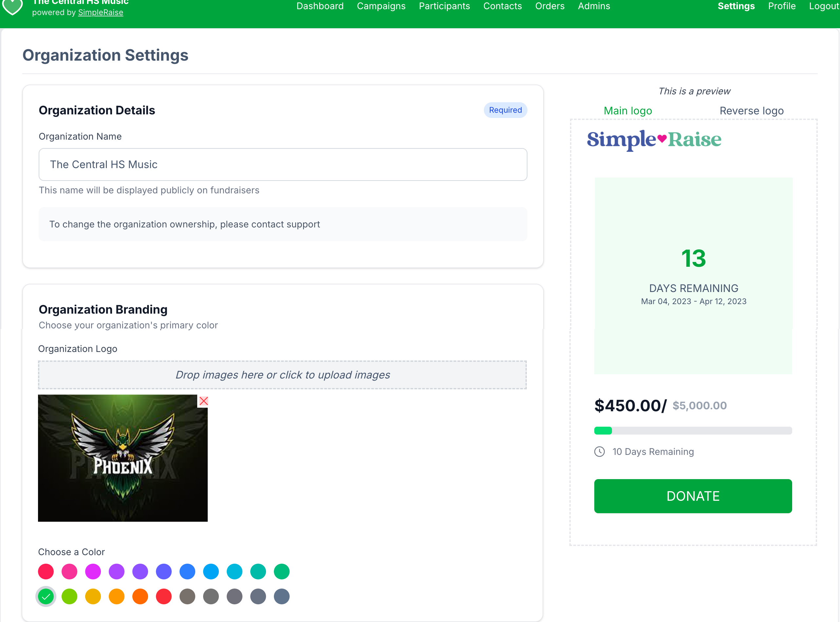Click the heart logo in header
The image size is (840, 622).
click(12, 7)
